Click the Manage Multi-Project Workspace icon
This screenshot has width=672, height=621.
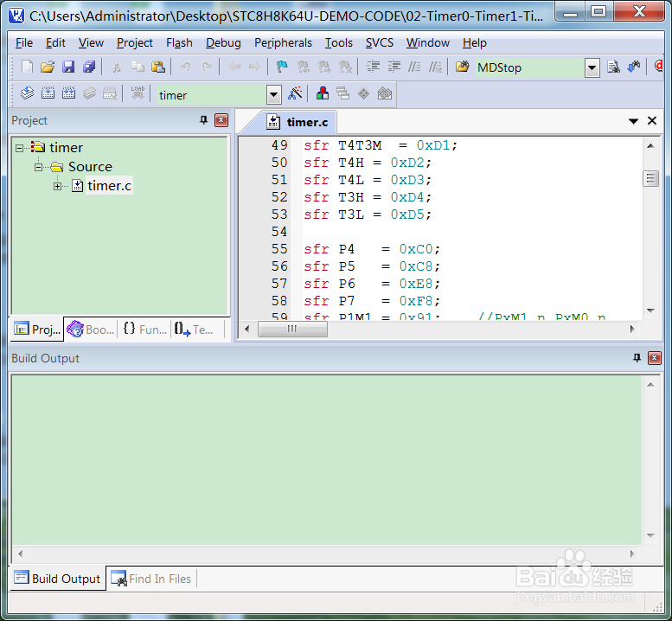[x=342, y=93]
